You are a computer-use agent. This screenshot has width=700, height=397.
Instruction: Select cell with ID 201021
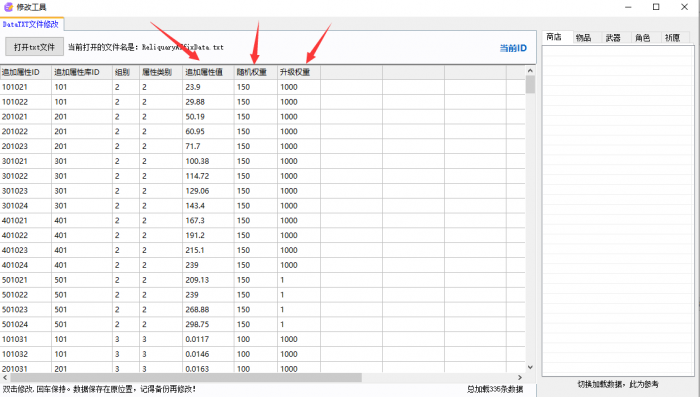tap(25, 117)
